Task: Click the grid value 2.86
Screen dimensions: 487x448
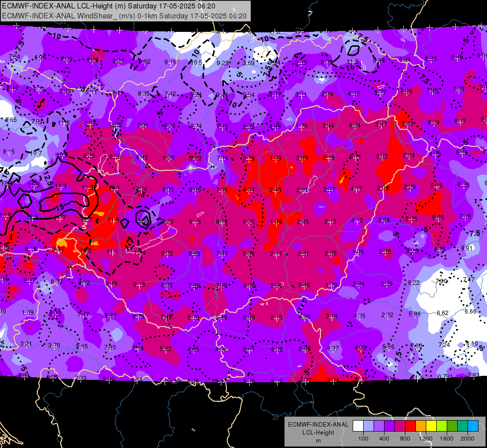Action: pyautogui.click(x=359, y=284)
